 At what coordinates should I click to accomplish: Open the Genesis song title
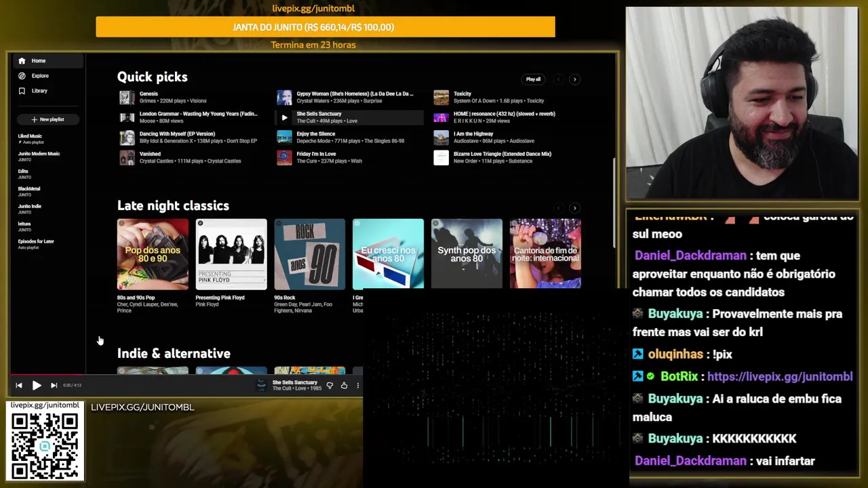pos(149,94)
